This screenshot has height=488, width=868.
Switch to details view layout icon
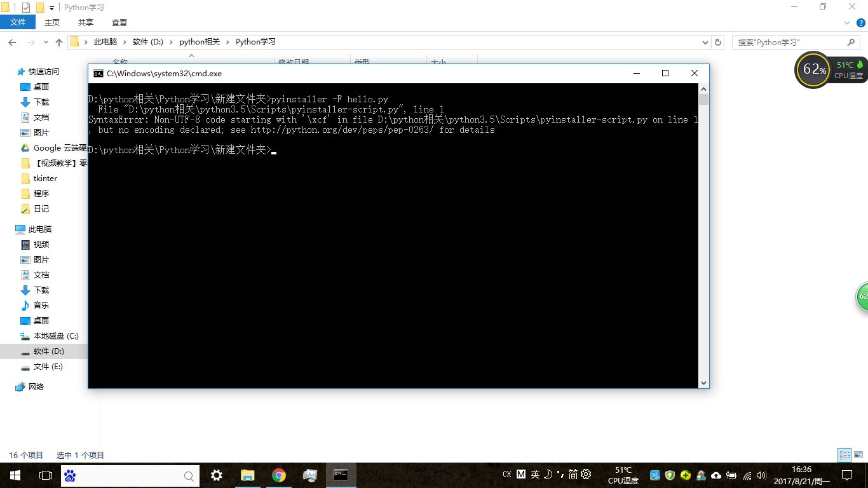(x=844, y=455)
